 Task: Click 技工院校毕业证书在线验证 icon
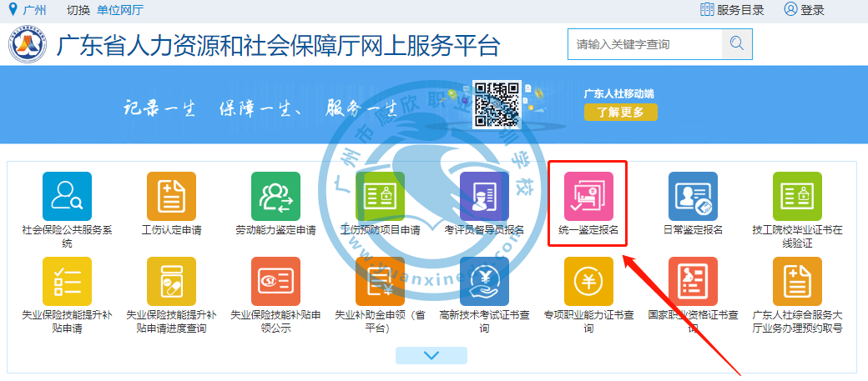click(797, 197)
